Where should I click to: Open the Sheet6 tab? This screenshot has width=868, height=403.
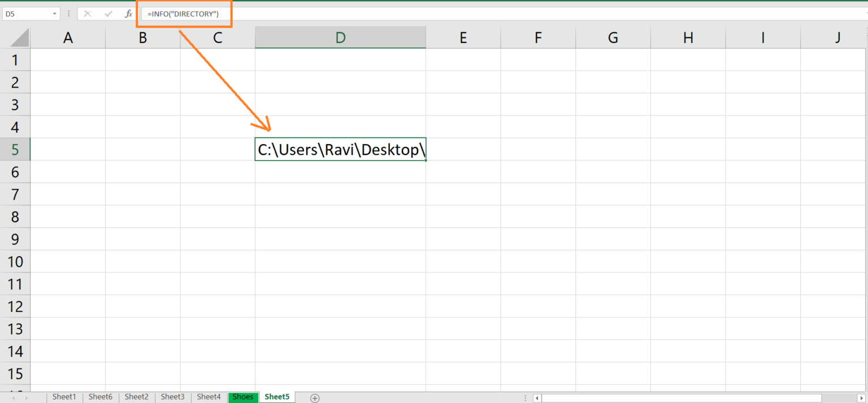pyautogui.click(x=100, y=397)
